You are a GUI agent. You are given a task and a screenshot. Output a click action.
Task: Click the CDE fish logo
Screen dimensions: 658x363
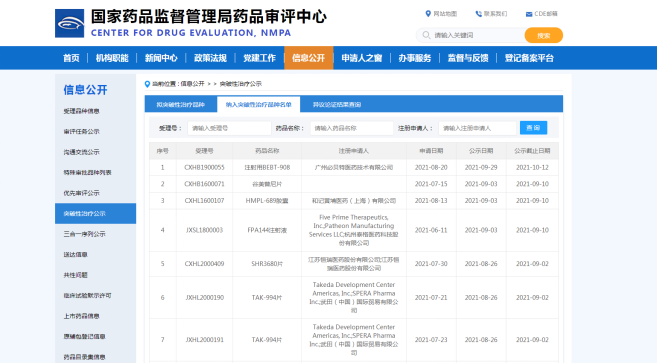pyautogui.click(x=69, y=24)
